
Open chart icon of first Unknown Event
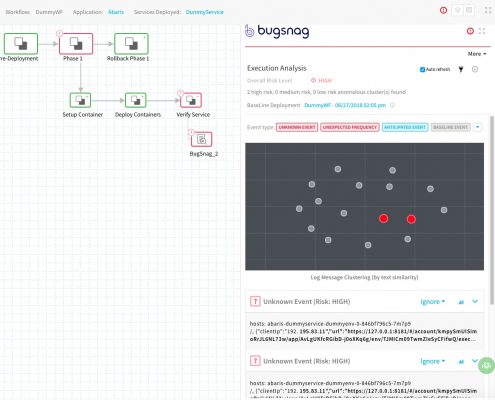tap(461, 302)
